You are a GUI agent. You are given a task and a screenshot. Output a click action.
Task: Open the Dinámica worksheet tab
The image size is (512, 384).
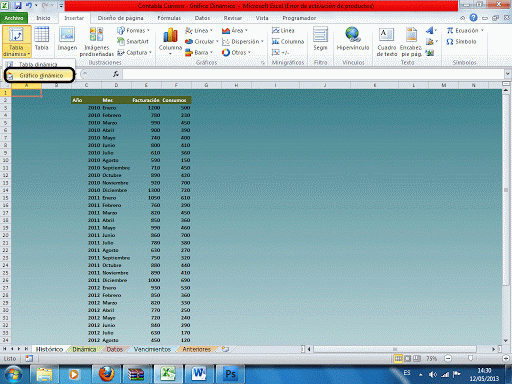click(84, 349)
